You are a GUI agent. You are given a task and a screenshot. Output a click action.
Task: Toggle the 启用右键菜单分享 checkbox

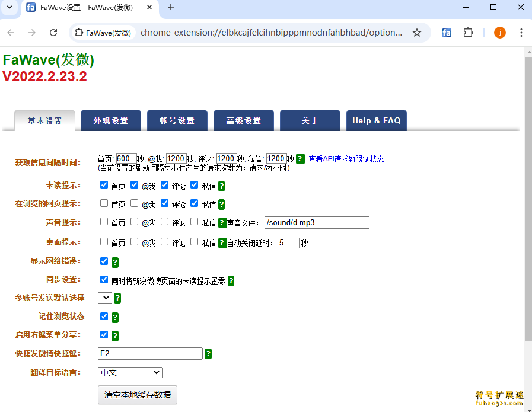pyautogui.click(x=104, y=335)
